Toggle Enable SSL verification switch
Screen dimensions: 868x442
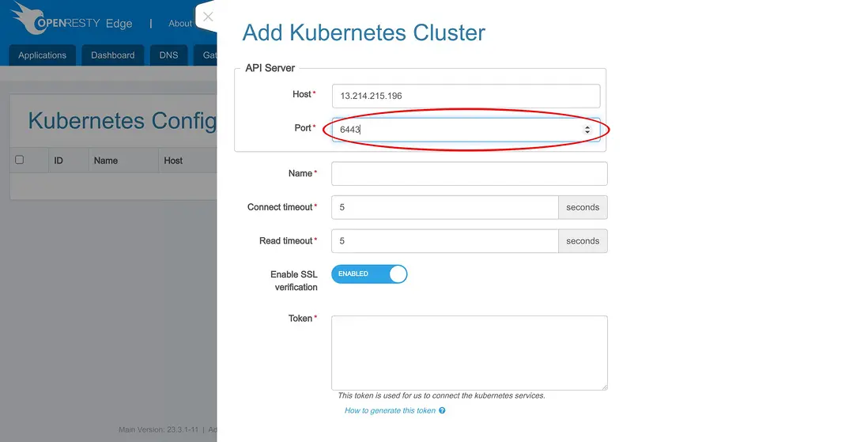pyautogui.click(x=369, y=274)
